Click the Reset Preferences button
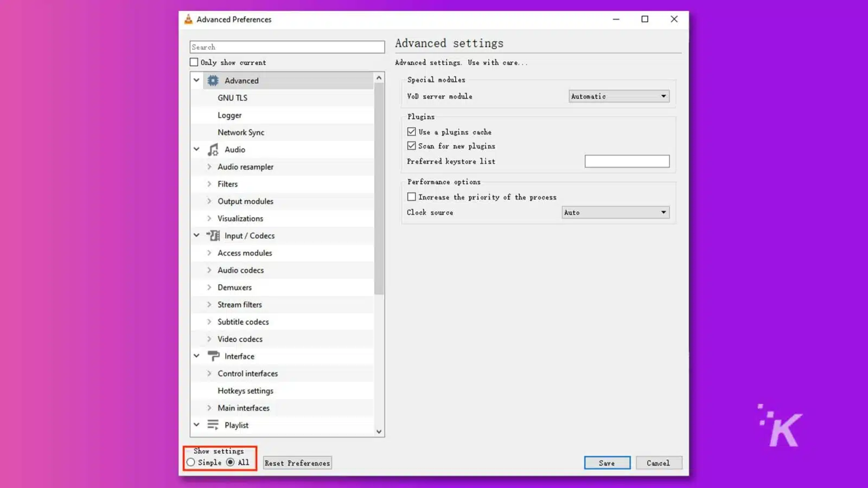Screen dimensions: 868x488 [x=297, y=463]
